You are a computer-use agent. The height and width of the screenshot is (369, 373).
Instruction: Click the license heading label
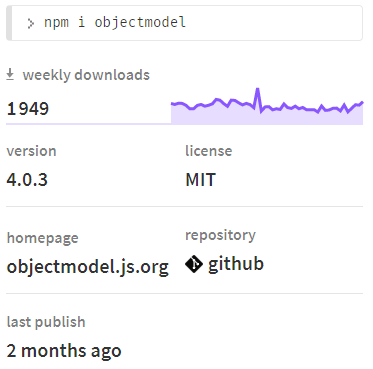tap(209, 151)
